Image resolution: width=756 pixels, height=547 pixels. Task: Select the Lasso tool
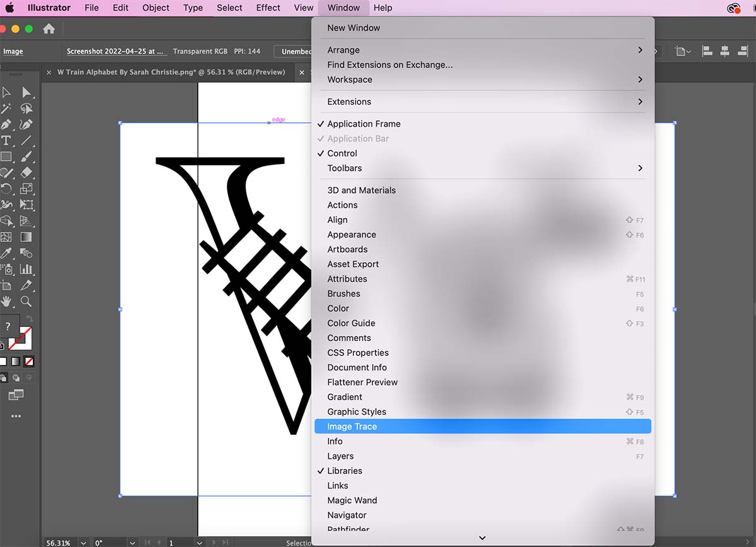(x=26, y=109)
